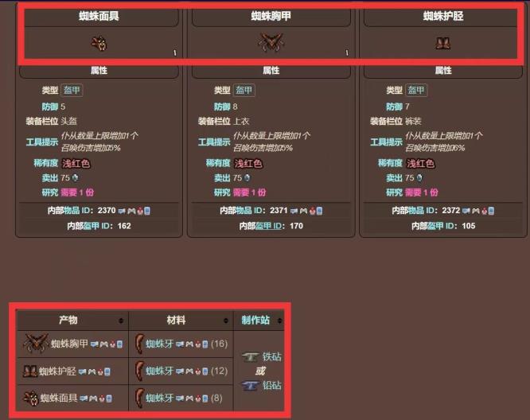Sort crafting table by 制作站 column
This screenshot has height=420, width=530.
point(279,321)
